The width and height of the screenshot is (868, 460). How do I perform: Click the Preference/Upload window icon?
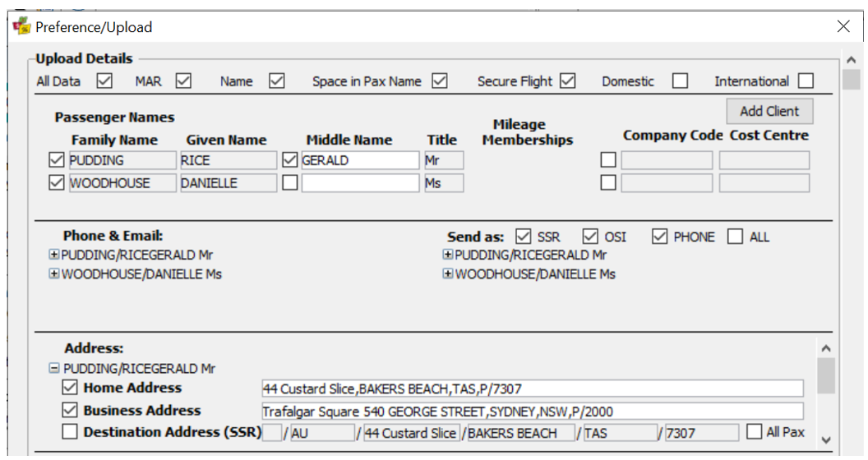tap(21, 26)
